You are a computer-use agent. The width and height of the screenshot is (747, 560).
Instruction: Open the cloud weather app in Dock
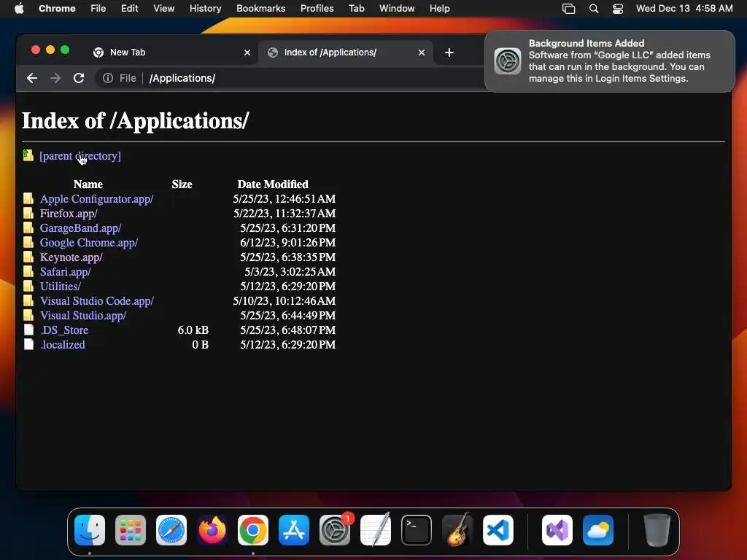[x=598, y=530]
